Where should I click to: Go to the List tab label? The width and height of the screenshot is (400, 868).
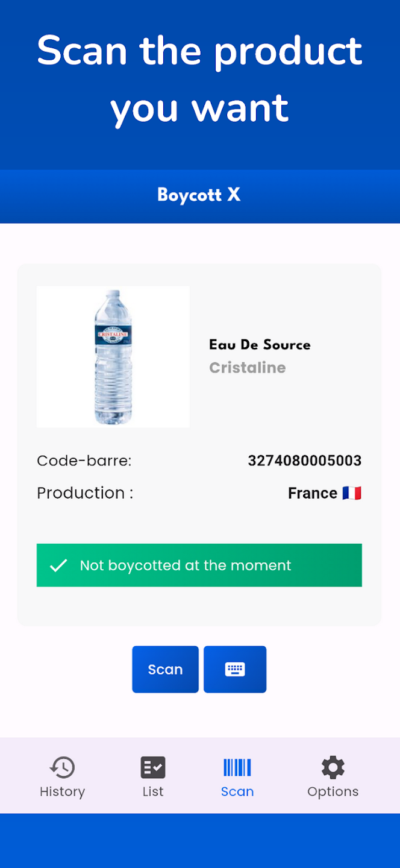153,791
